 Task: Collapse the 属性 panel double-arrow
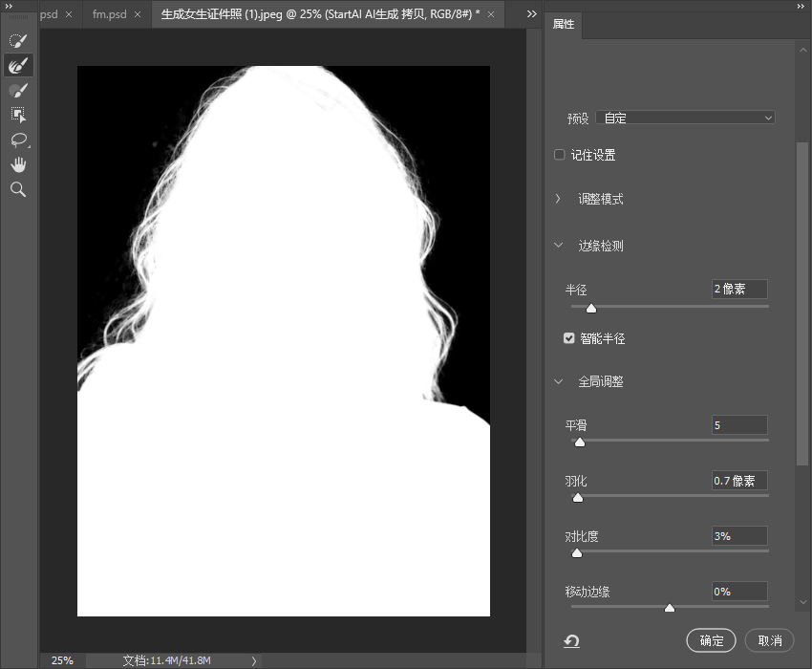point(801,6)
